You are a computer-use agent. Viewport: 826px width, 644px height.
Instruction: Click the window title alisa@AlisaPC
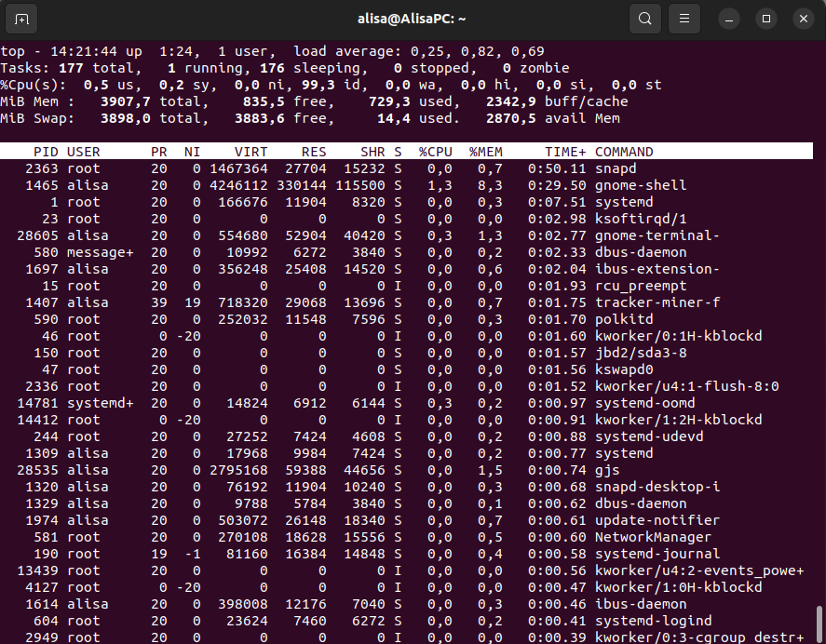click(412, 19)
